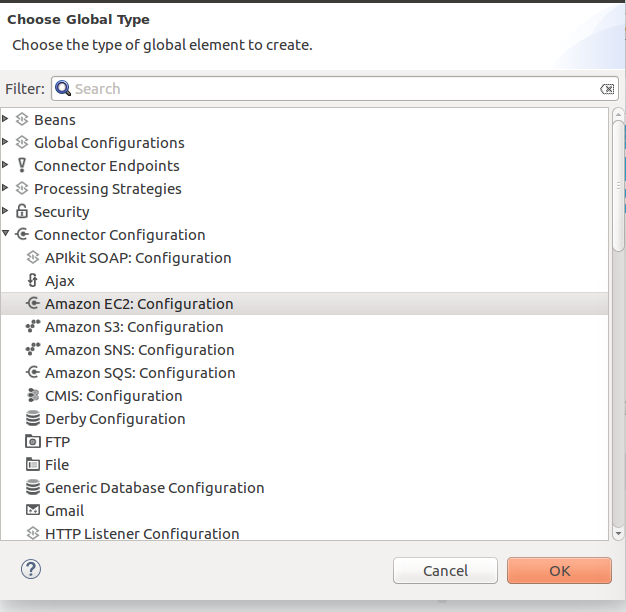Select 'Amazon SQS: Configuration'
Viewport: 626px width, 612px height.
(304, 373)
